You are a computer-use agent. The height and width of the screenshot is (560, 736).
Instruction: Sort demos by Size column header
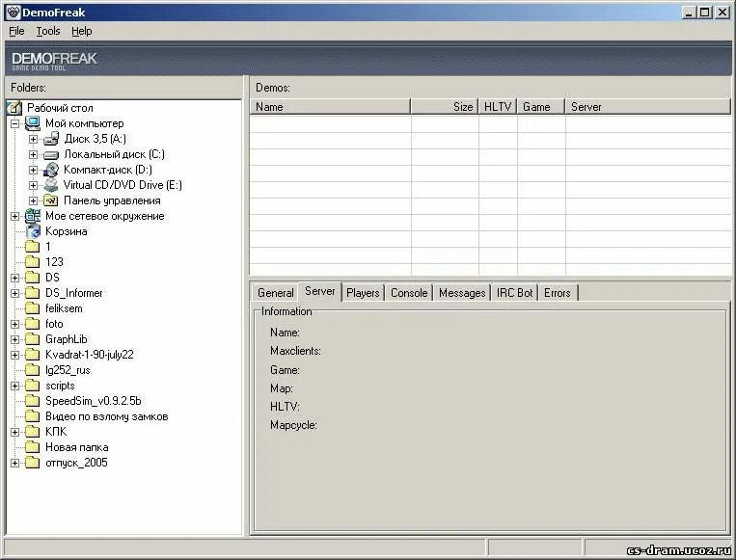(x=445, y=107)
